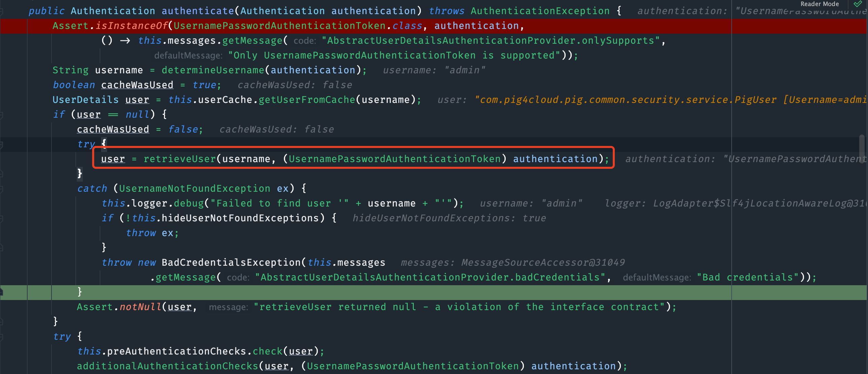Click gutter on the red breakpoint line
The image size is (868, 374).
click(x=13, y=26)
